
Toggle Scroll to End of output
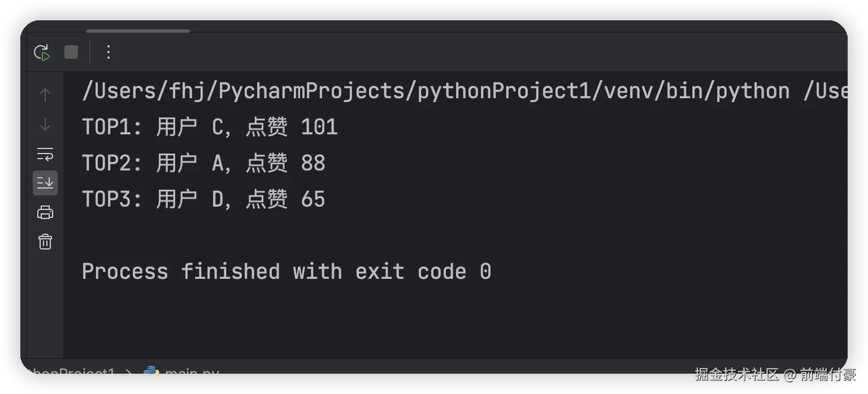(45, 183)
